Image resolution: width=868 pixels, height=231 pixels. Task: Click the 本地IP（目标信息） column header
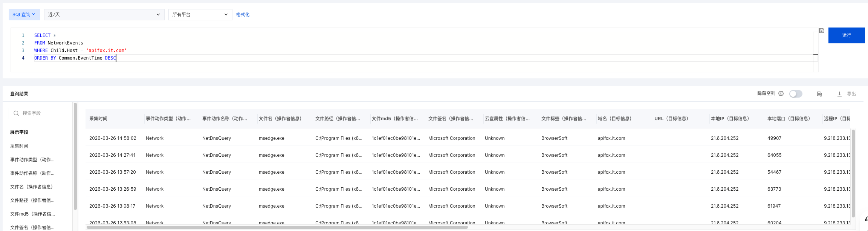pyautogui.click(x=730, y=119)
